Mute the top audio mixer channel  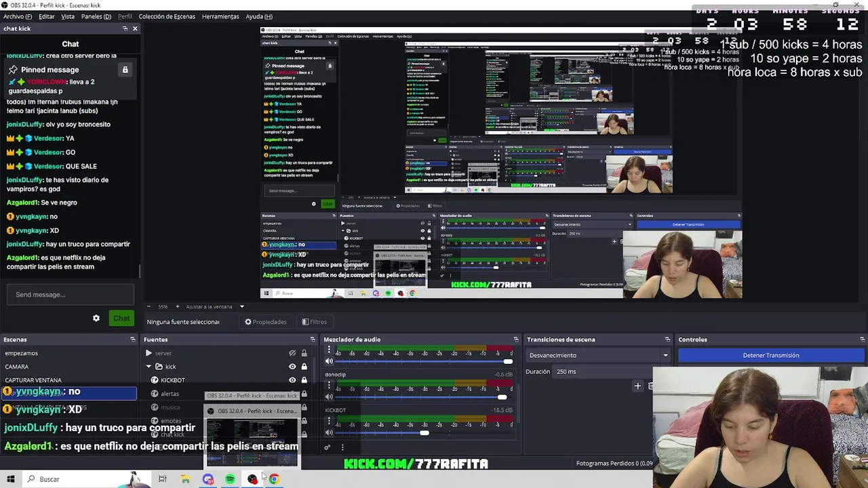[329, 361]
